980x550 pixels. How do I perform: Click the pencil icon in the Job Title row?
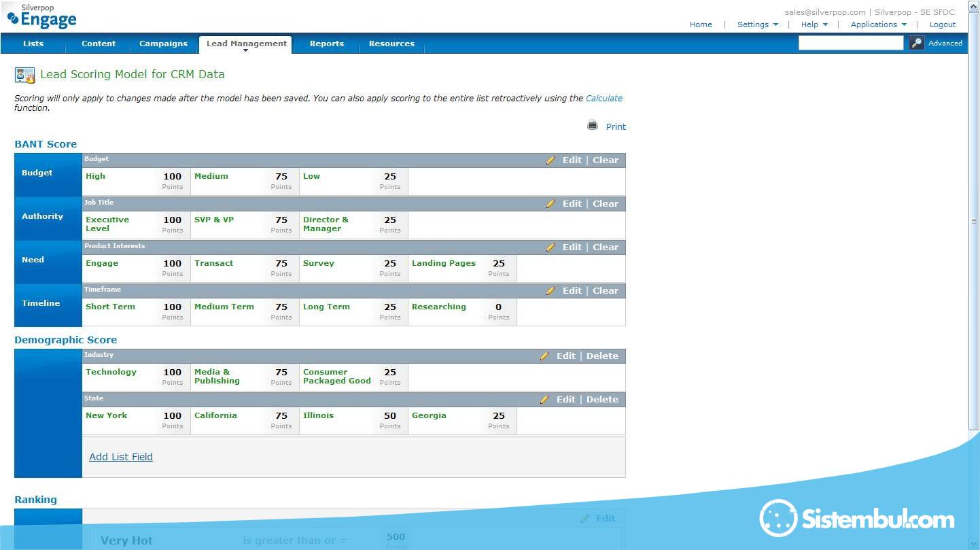click(550, 204)
